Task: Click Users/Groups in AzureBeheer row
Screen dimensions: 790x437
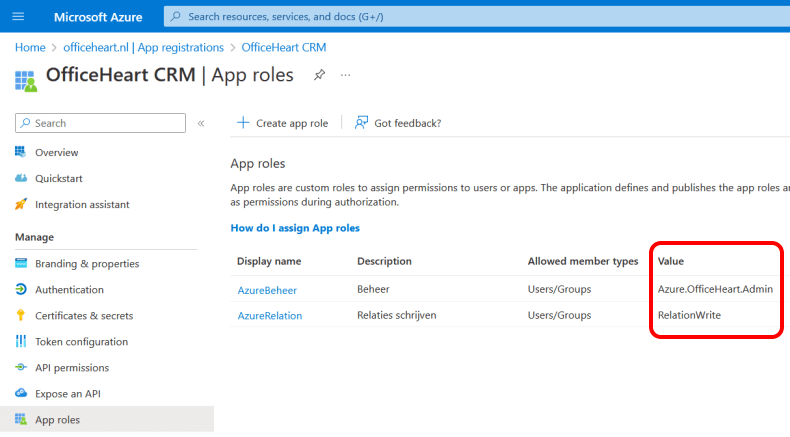Action: [x=559, y=289]
